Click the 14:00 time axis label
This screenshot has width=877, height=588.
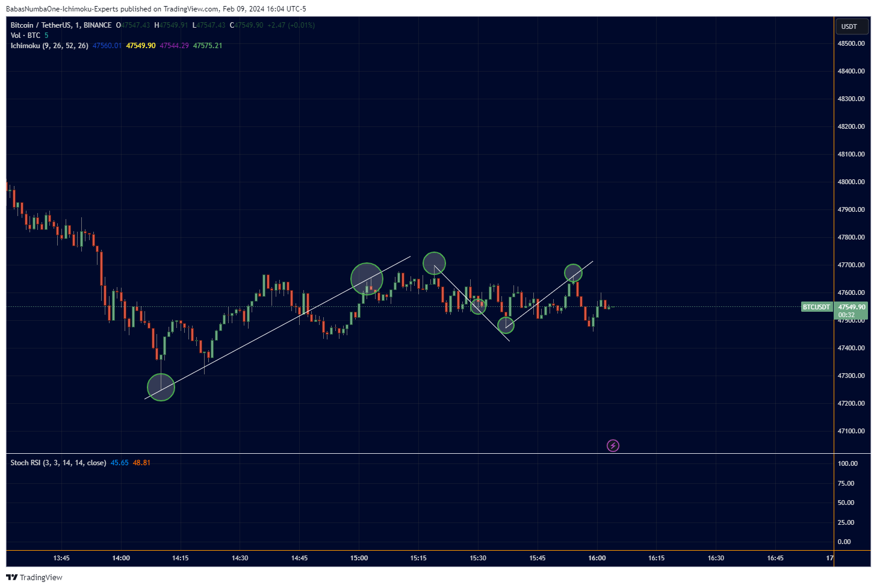(121, 558)
